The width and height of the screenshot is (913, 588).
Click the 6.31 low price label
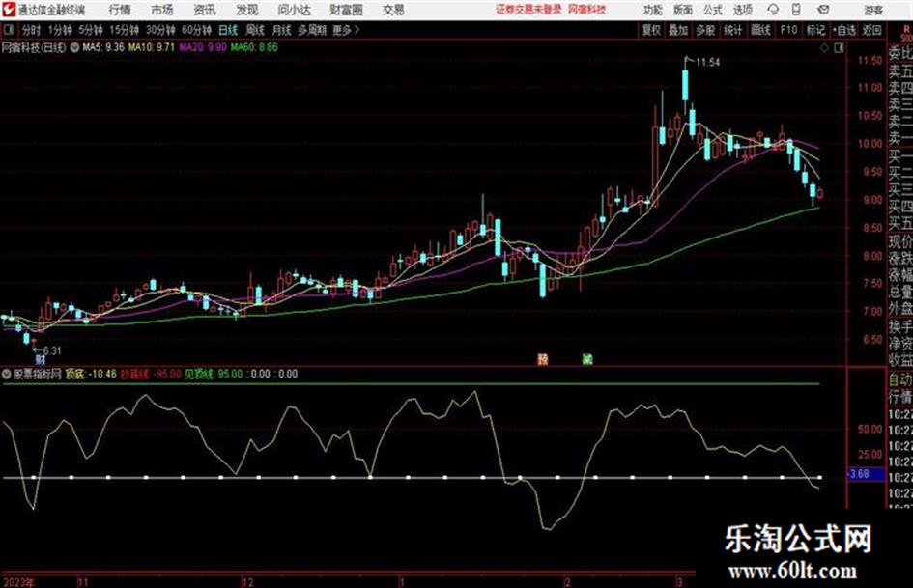point(52,351)
